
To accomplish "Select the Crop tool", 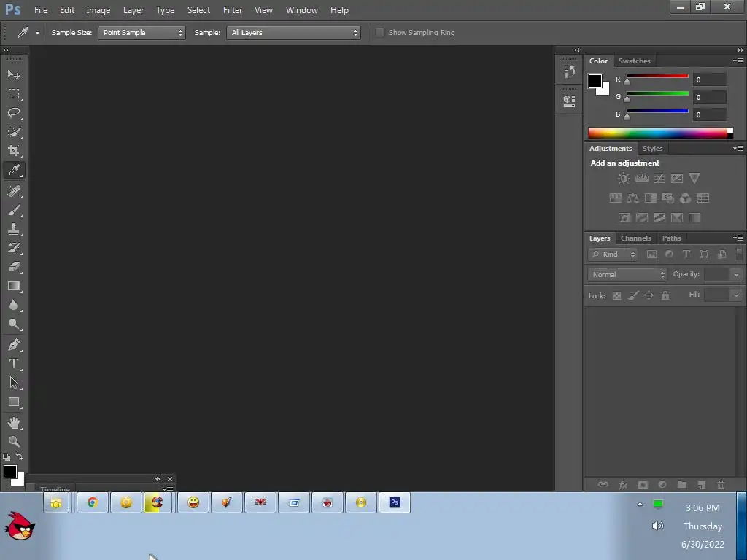I will (14, 151).
